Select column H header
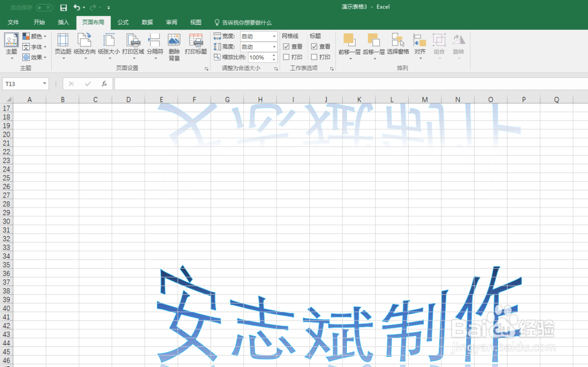Viewport: 588px width, 367px height. [260, 99]
